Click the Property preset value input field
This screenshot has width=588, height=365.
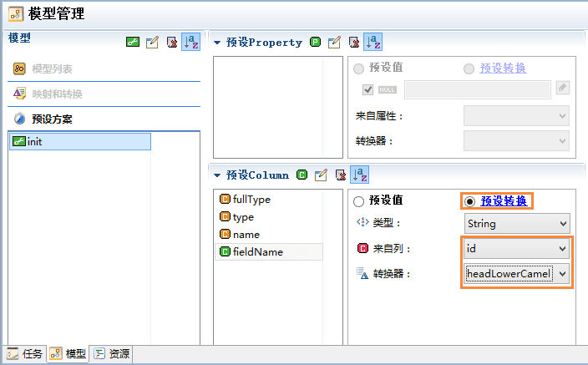click(478, 89)
